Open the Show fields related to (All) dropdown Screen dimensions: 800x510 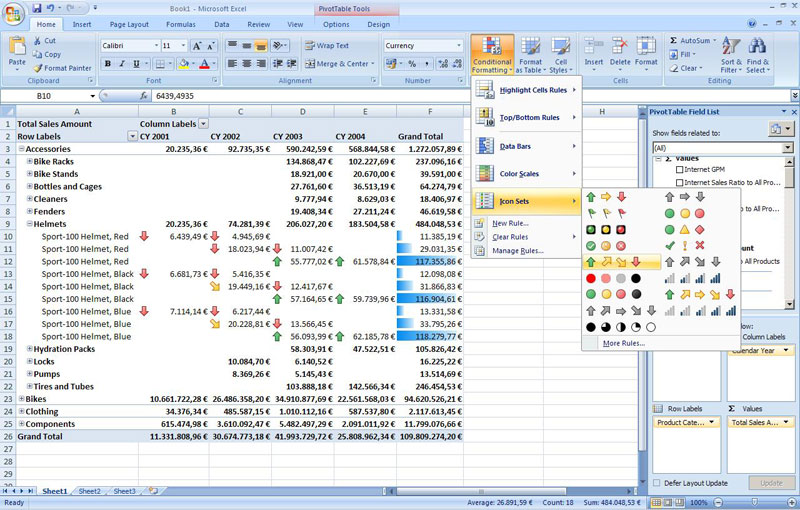[x=788, y=148]
